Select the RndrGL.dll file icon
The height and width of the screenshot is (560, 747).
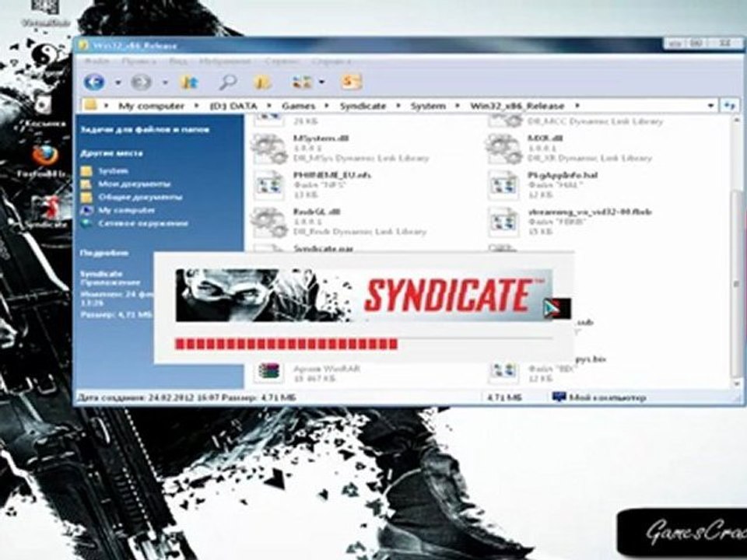click(x=269, y=222)
